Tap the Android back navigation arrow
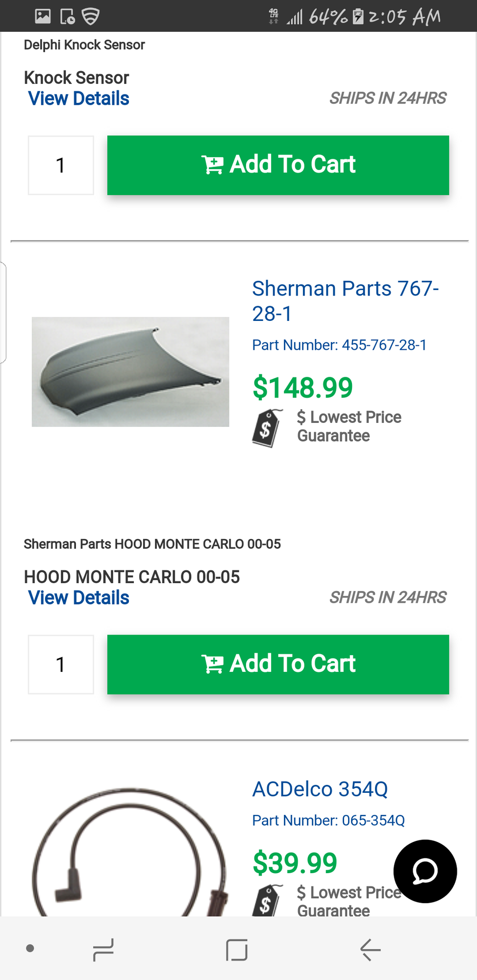Image resolution: width=477 pixels, height=980 pixels. coord(370,950)
